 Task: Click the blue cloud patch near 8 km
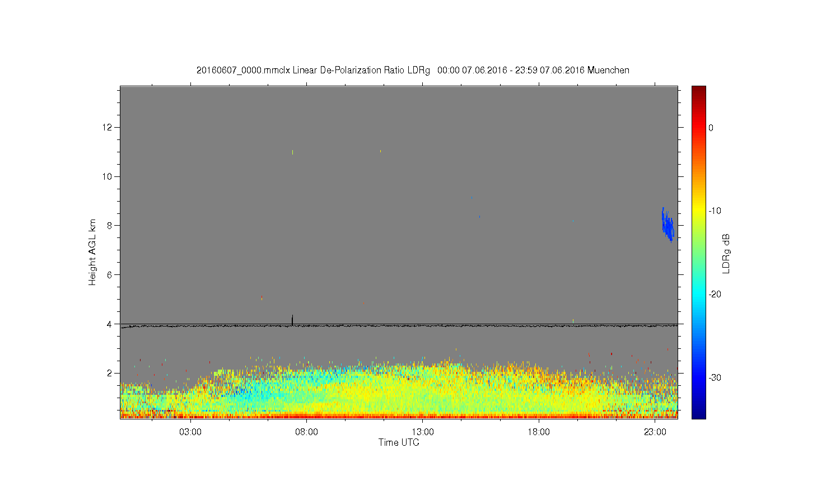pyautogui.click(x=668, y=225)
